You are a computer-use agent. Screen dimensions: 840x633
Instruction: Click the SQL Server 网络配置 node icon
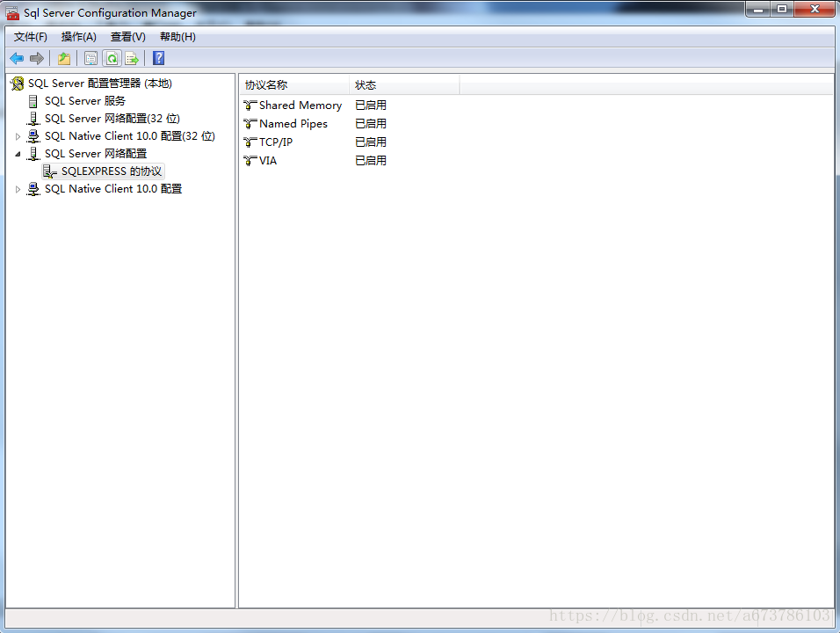(x=33, y=154)
